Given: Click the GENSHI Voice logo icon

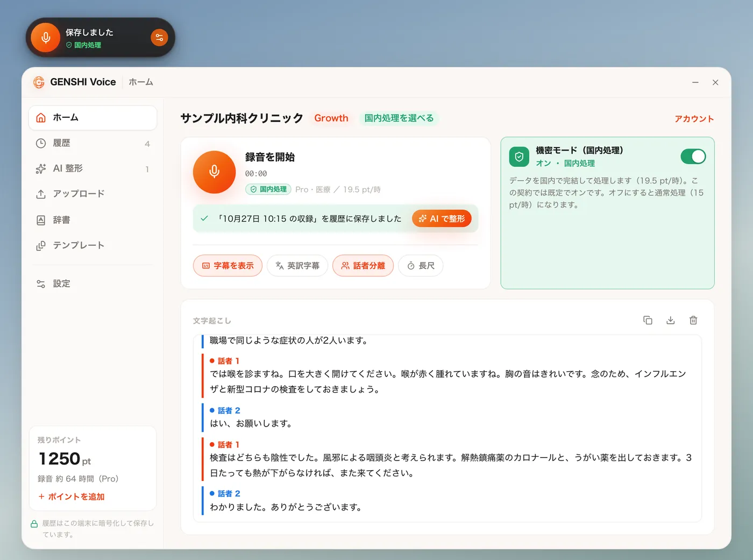Looking at the screenshot, I should [x=39, y=82].
